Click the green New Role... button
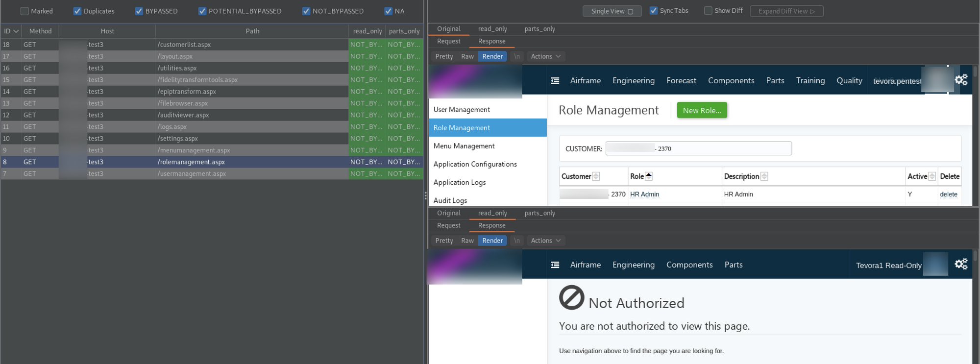The image size is (980, 364). pyautogui.click(x=702, y=110)
